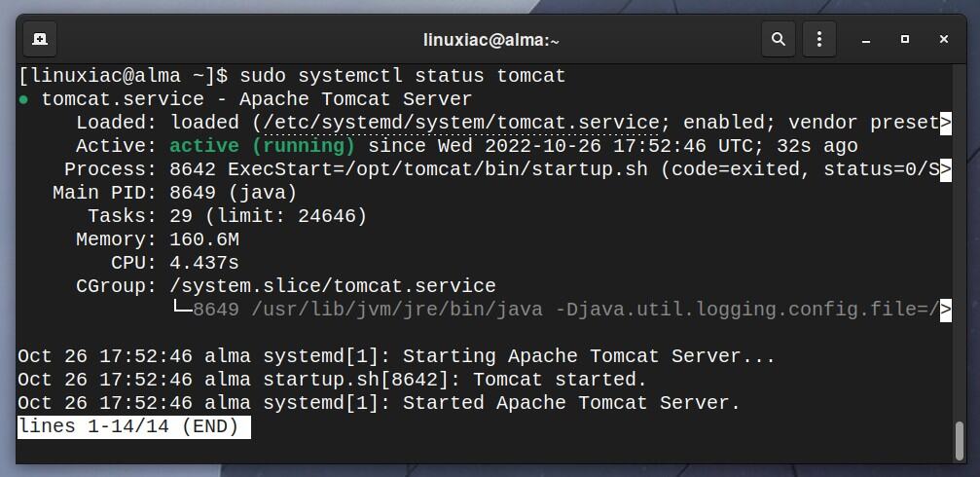Click the 'Tomcat started.' log entry
The height and width of the screenshot is (477, 980).
560,380
